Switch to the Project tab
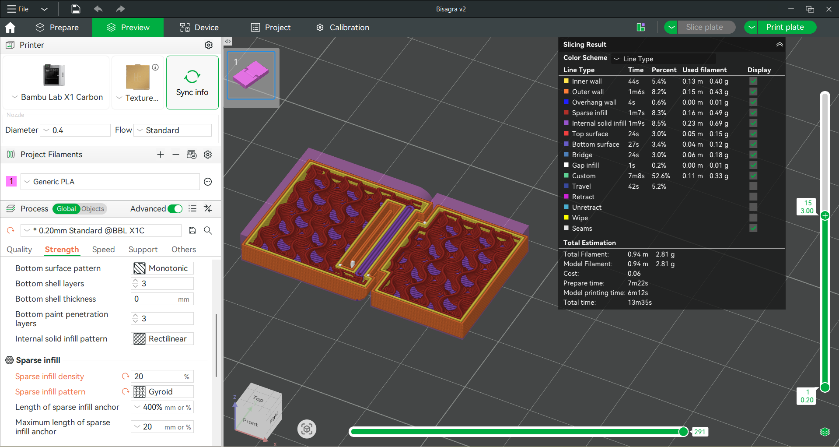Image resolution: width=839 pixels, height=447 pixels. pyautogui.click(x=271, y=27)
